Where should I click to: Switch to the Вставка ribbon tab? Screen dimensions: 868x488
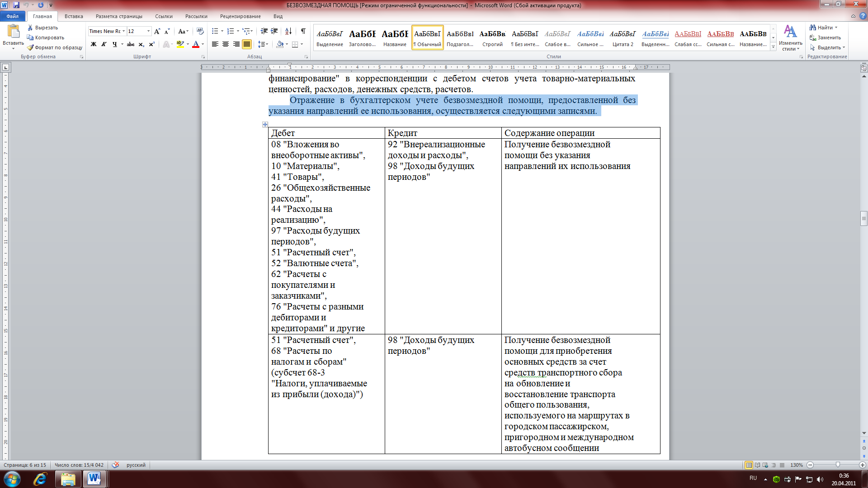(74, 16)
